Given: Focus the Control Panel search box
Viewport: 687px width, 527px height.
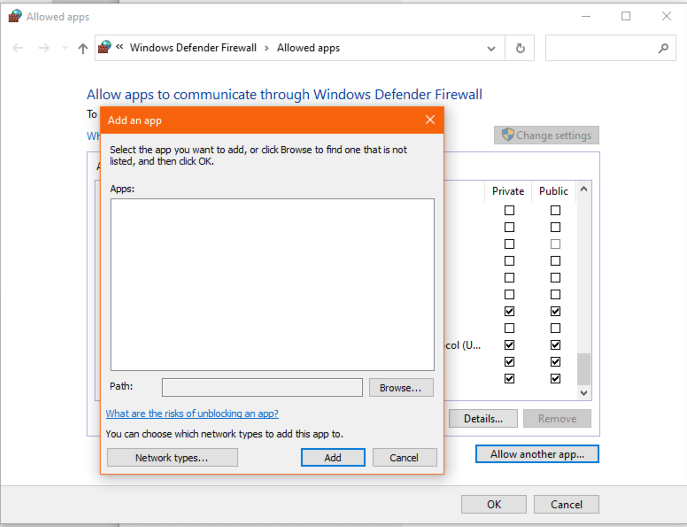Looking at the screenshot, I should click(x=610, y=48).
